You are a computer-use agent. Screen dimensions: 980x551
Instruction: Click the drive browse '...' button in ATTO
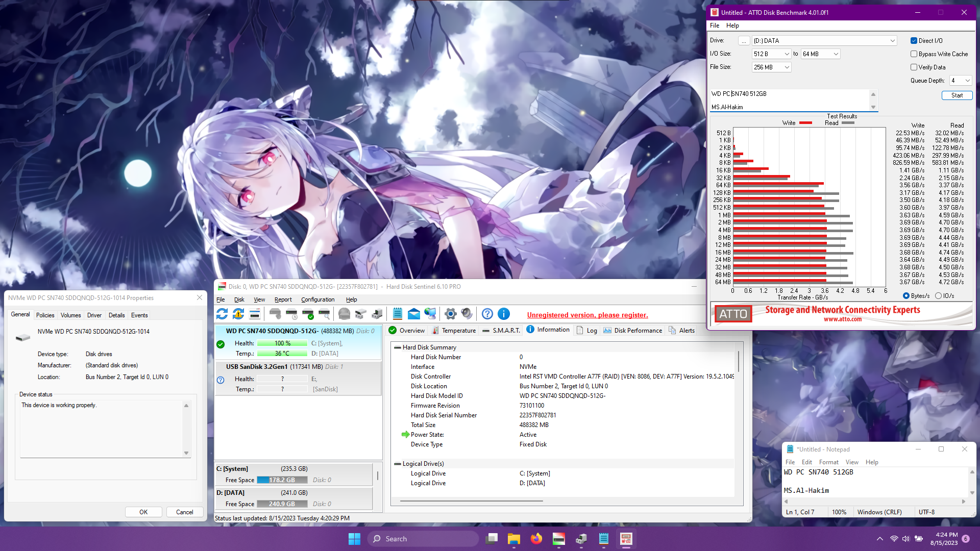coord(744,41)
